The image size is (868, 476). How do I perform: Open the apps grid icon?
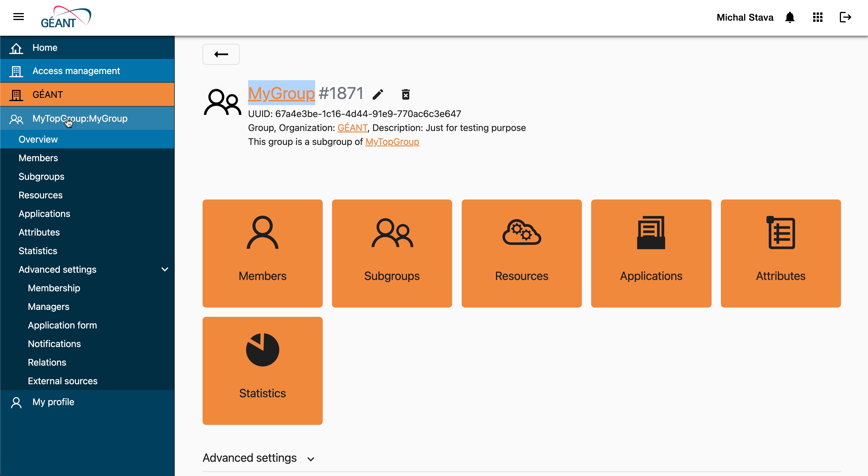coord(818,17)
